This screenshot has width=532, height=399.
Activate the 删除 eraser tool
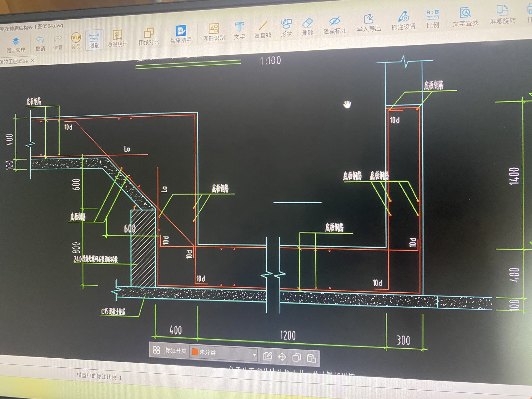(308, 27)
